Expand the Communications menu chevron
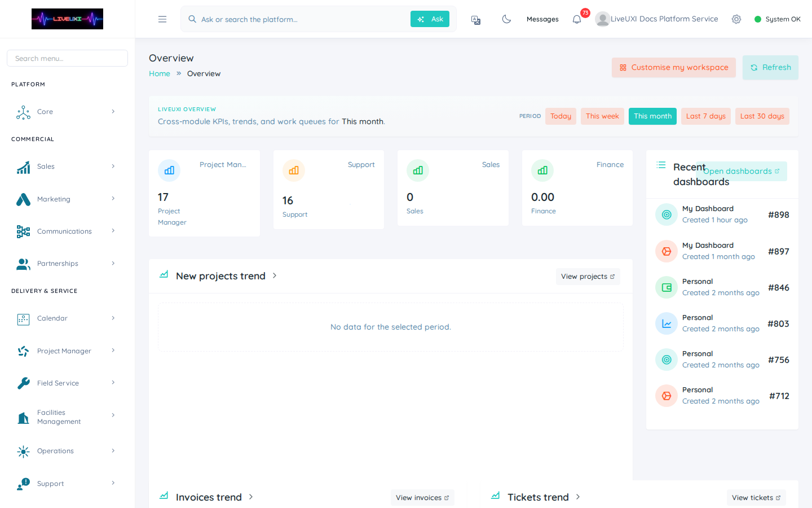Viewport: 812px width, 508px height. 113,231
